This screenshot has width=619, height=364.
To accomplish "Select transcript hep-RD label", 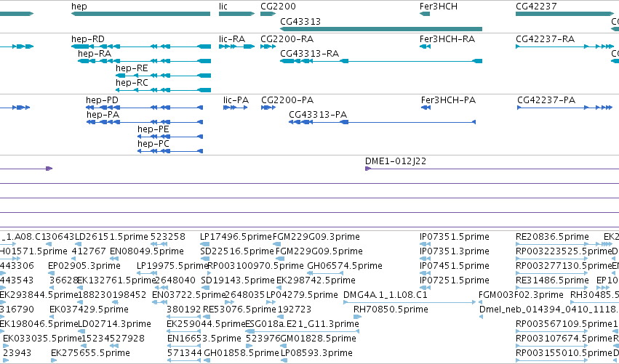I will click(87, 39).
